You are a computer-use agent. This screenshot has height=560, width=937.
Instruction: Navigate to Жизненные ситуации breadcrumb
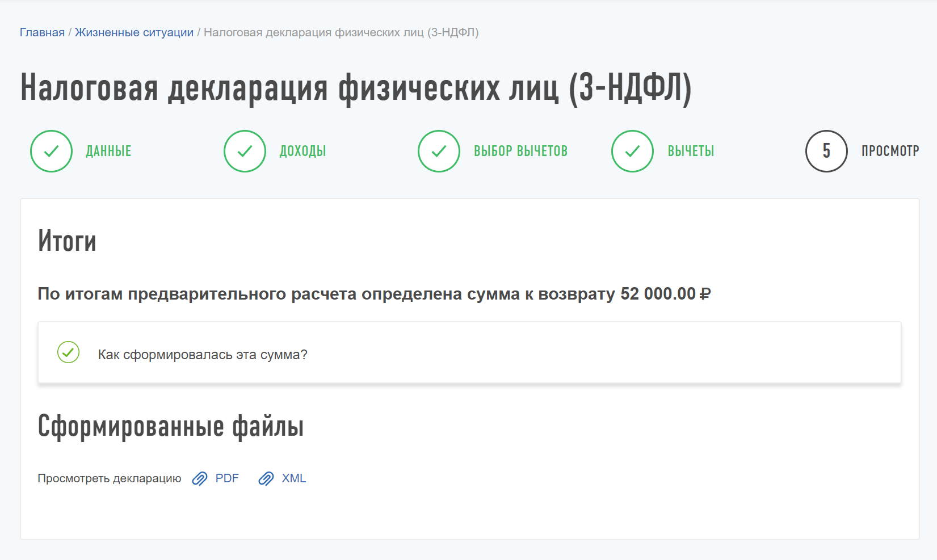134,32
